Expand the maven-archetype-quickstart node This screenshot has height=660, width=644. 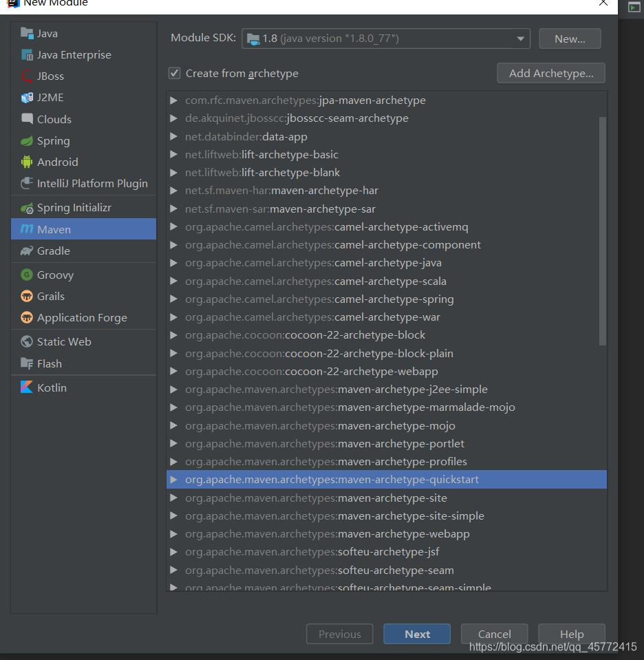173,480
